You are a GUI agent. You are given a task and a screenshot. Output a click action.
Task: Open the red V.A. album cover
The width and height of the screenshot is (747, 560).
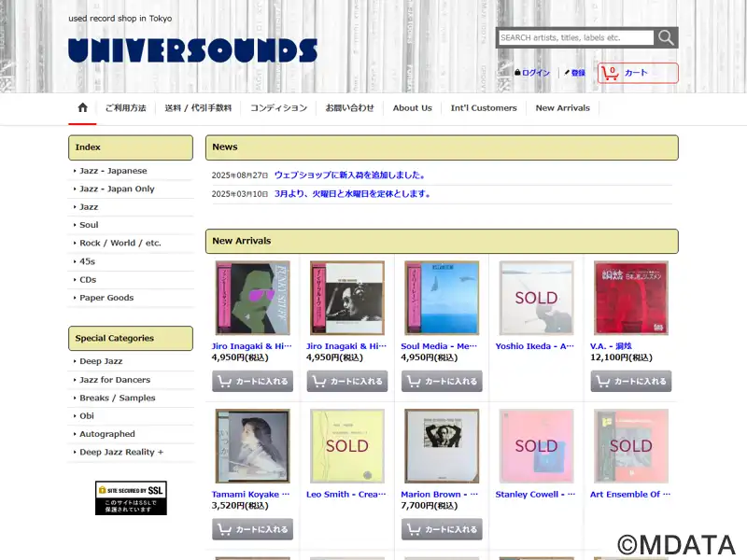[x=631, y=298]
